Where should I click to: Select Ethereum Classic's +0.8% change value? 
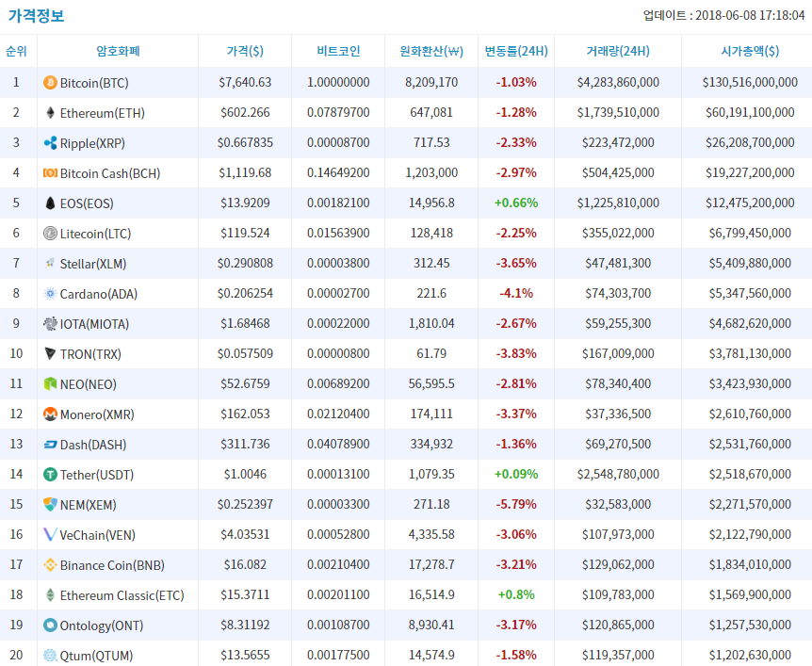(516, 594)
